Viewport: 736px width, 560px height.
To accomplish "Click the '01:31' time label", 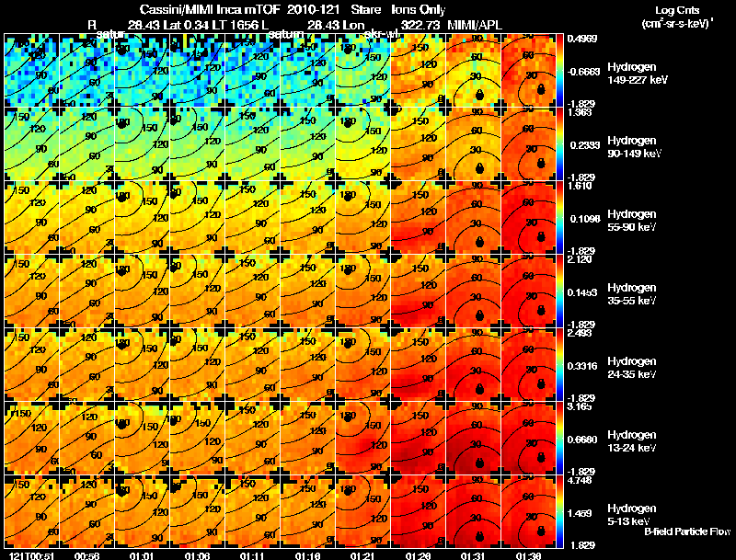I will click(473, 556).
